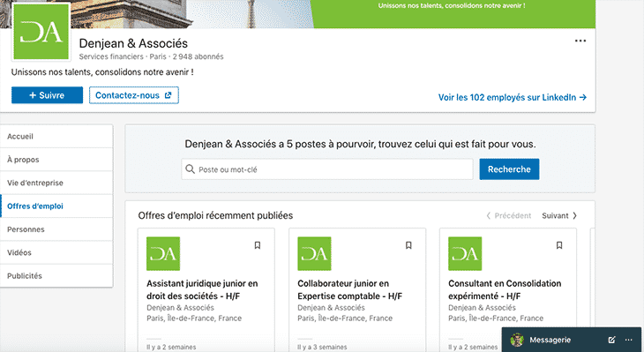Open Collaborateur junior en Expertise comptable job
Image resolution: width=644 pixels, height=352 pixels.
click(x=350, y=289)
